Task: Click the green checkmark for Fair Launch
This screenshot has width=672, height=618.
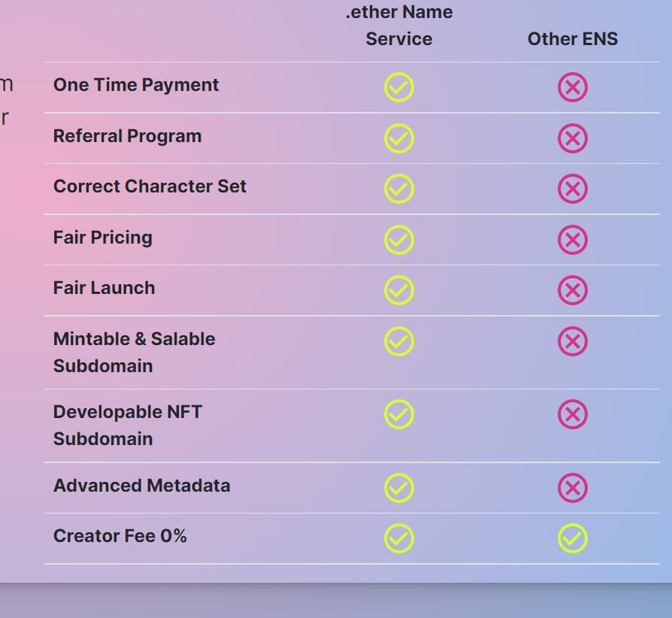Action: 399,290
